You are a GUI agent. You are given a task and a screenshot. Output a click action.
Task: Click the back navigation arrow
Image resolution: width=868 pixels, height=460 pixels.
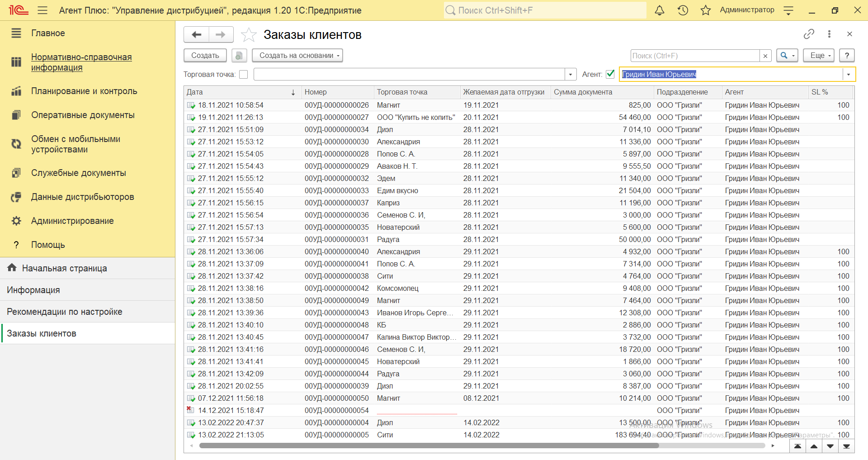pyautogui.click(x=197, y=34)
